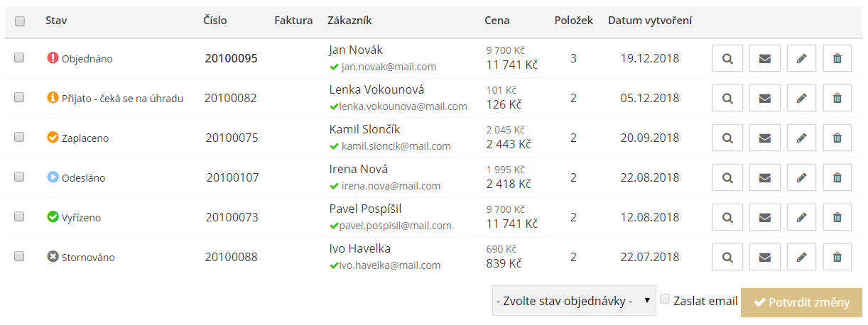The height and width of the screenshot is (325, 868).
Task: Sort by the Stav column header
Action: pyautogui.click(x=56, y=21)
